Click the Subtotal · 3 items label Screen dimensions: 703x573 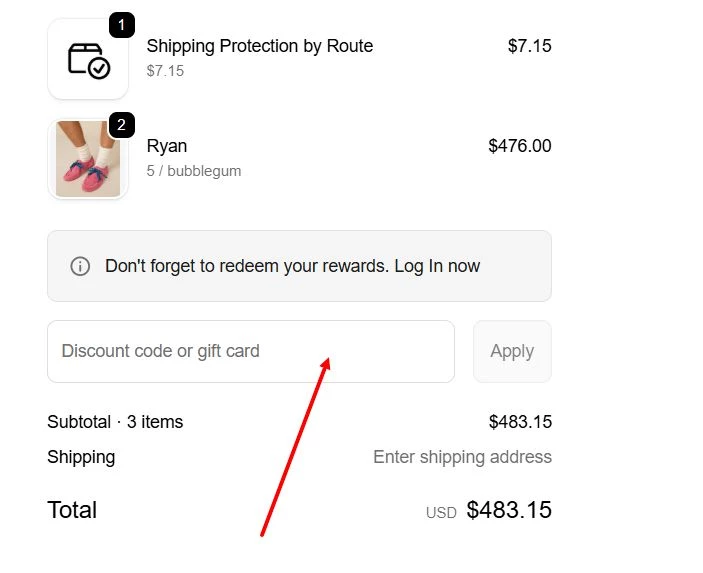[x=115, y=422]
